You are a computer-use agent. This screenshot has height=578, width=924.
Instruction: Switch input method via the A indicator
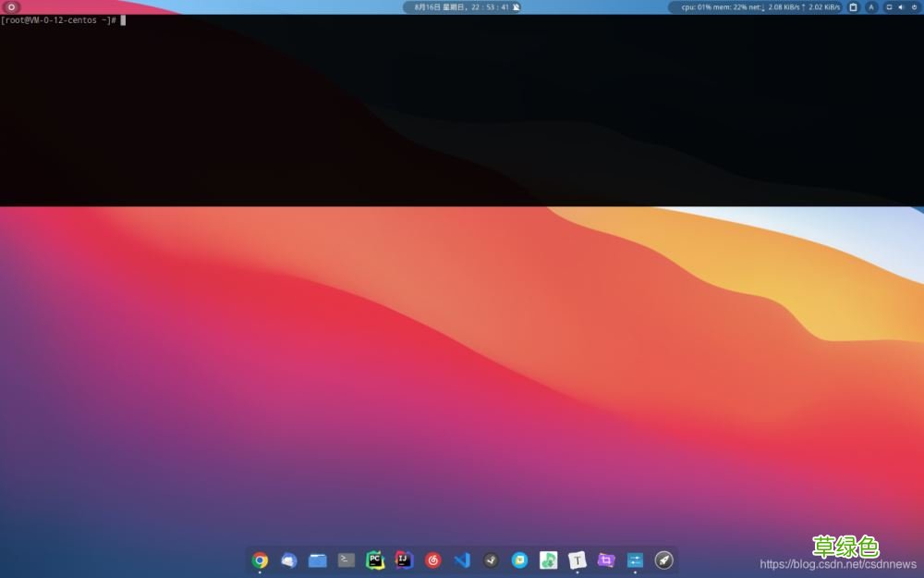pyautogui.click(x=872, y=6)
